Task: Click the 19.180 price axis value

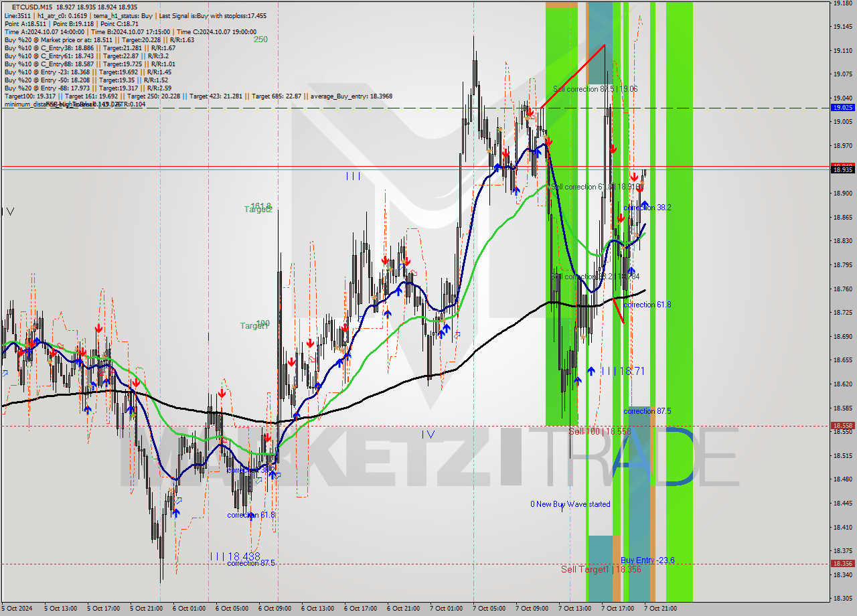Action: [x=842, y=3]
